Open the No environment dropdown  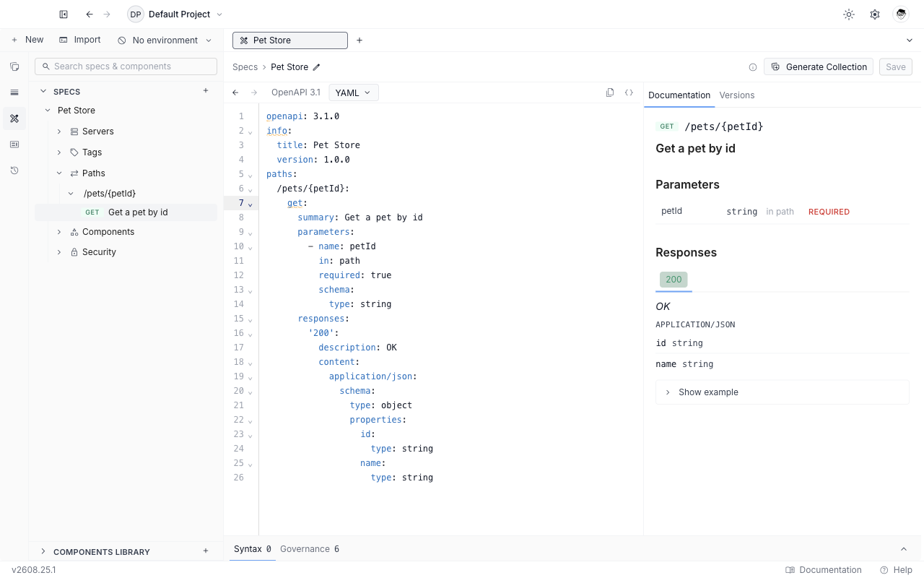(165, 40)
